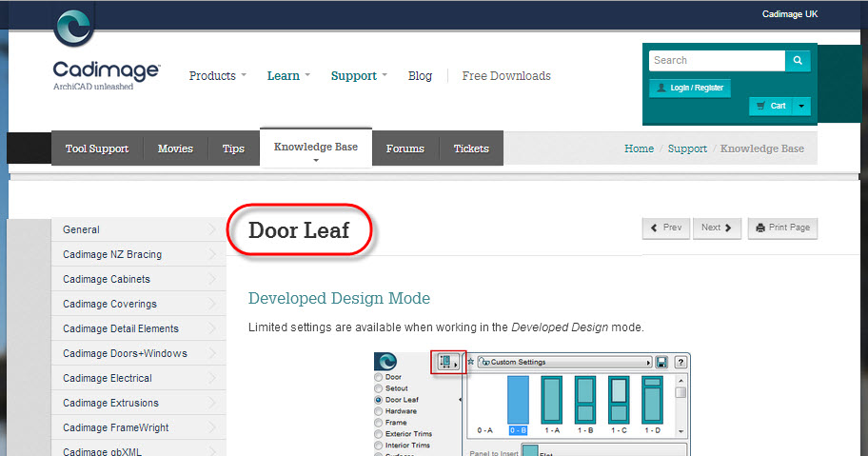The width and height of the screenshot is (868, 456).
Task: Click the search magnifier button
Action: tap(798, 60)
